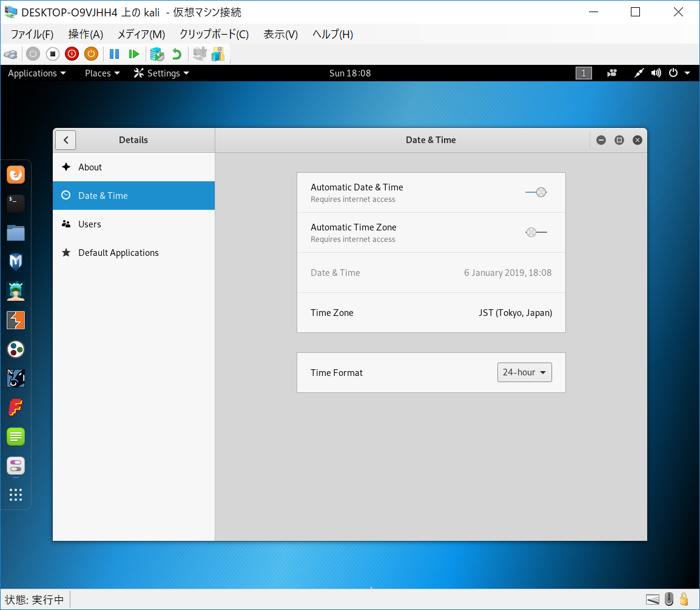Click the green Hyper-V resume/start icon
The image size is (700, 610).
(x=134, y=54)
